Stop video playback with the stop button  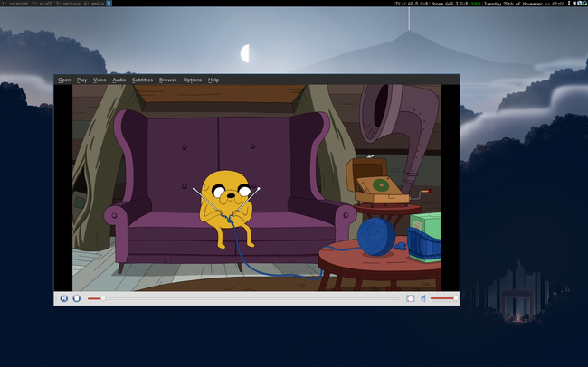[x=77, y=298]
